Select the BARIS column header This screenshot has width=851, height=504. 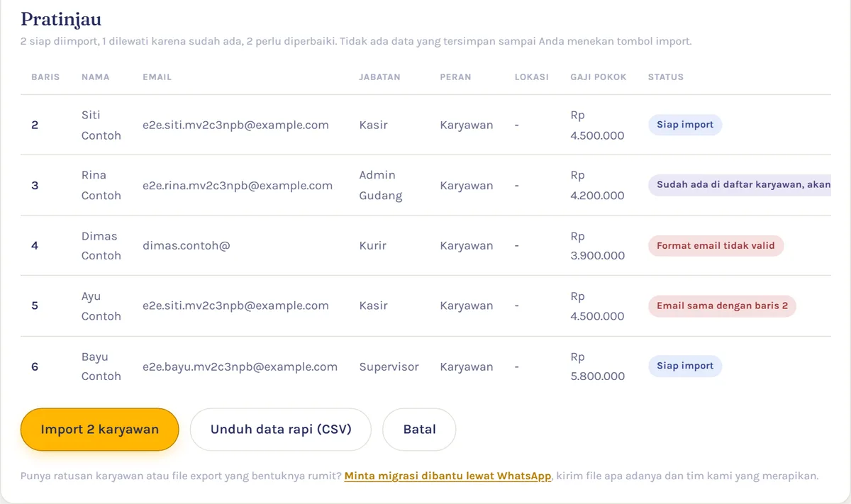(x=45, y=77)
